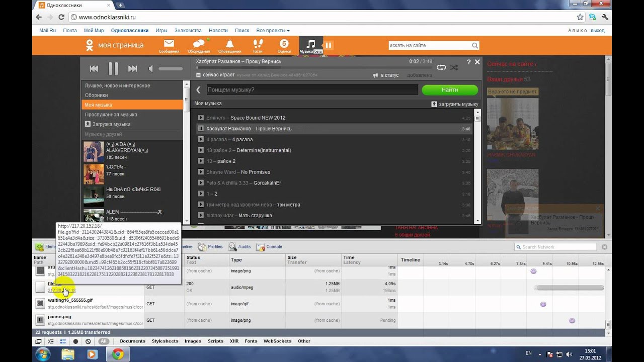Select All network filter

pos(104,341)
